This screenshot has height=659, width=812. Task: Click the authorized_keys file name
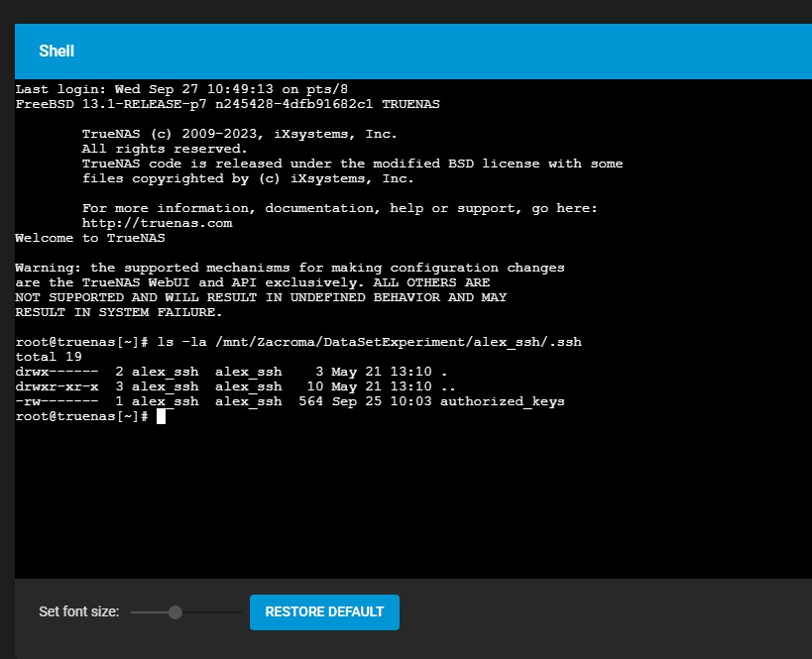(x=502, y=401)
